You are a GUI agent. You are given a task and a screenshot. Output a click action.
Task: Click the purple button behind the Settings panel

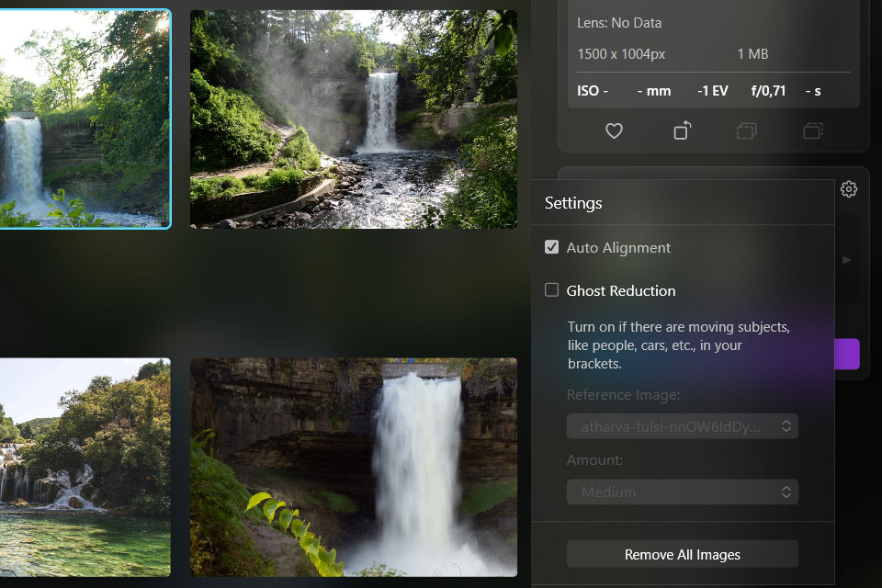tap(847, 354)
